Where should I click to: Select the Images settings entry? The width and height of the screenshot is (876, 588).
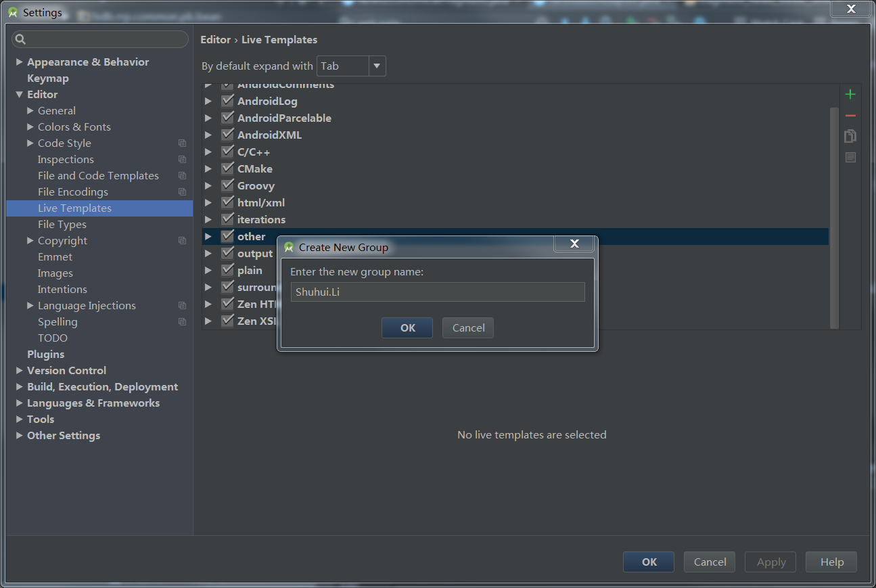click(55, 273)
